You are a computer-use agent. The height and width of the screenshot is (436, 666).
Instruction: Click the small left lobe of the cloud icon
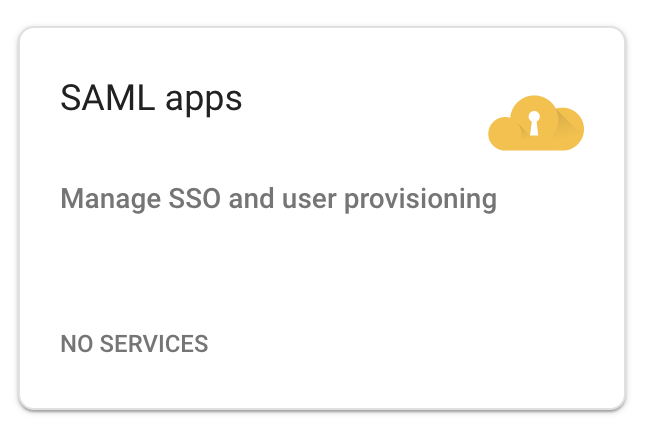point(503,134)
